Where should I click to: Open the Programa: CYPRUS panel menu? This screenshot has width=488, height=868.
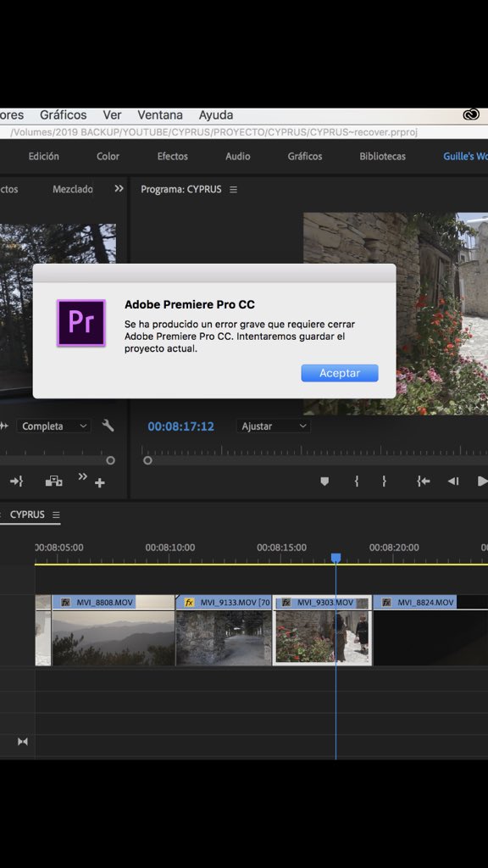(x=234, y=189)
